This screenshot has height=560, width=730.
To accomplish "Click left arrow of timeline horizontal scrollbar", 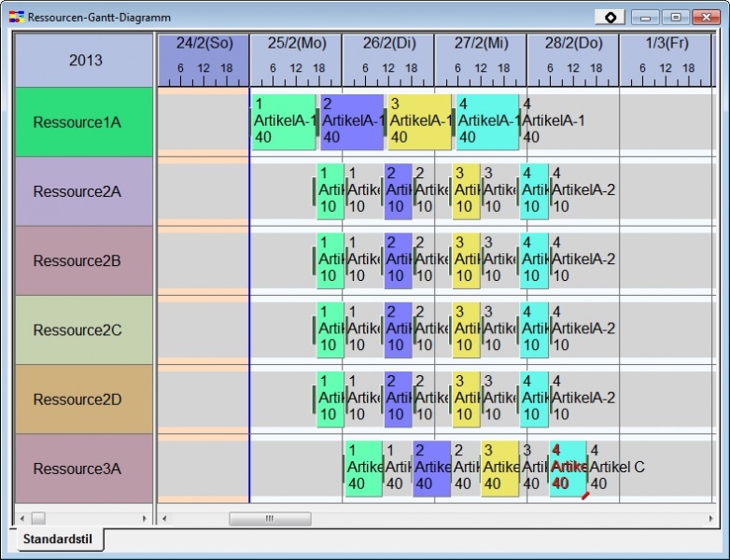I will tap(165, 518).
